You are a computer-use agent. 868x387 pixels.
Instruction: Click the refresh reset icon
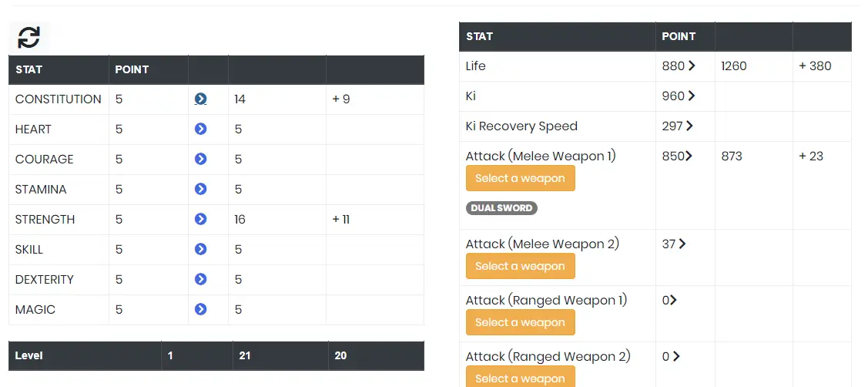point(28,38)
